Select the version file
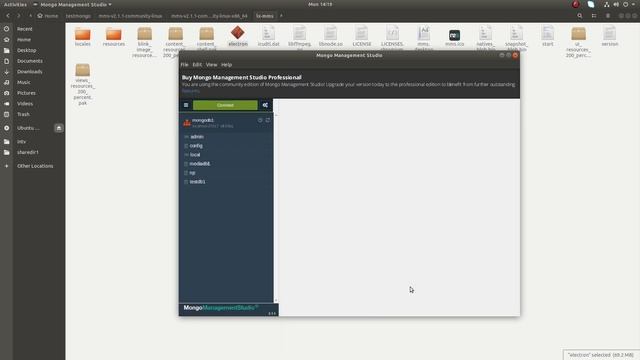The image size is (640, 360). pos(609,36)
